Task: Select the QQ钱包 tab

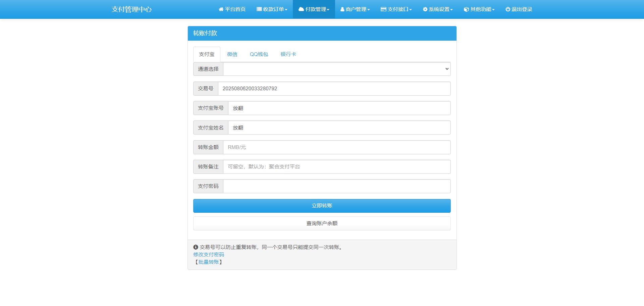Action: [x=259, y=54]
